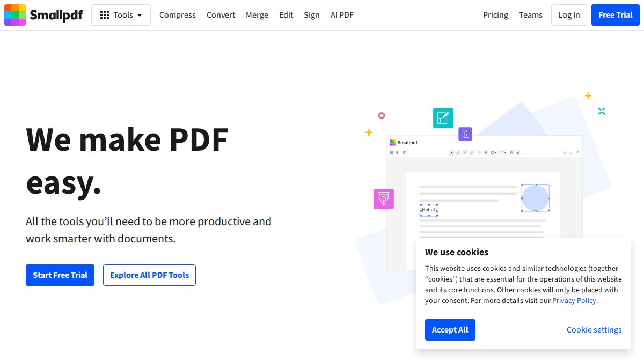Click the "All the tools you'll need" subtitle
The image size is (644, 362).
149,230
